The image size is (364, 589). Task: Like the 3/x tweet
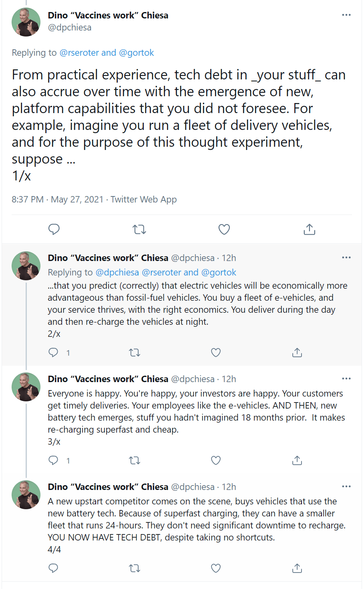click(216, 460)
